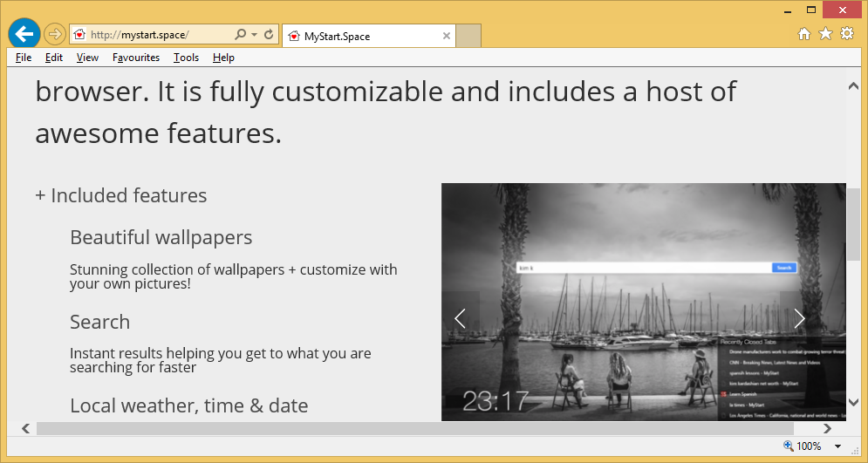Toggle the Included features section

coord(121,195)
